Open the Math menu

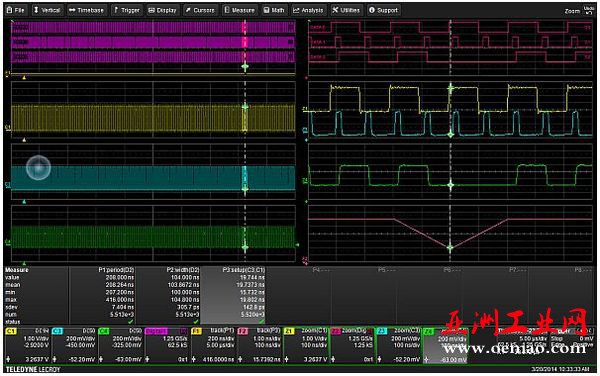coord(274,10)
